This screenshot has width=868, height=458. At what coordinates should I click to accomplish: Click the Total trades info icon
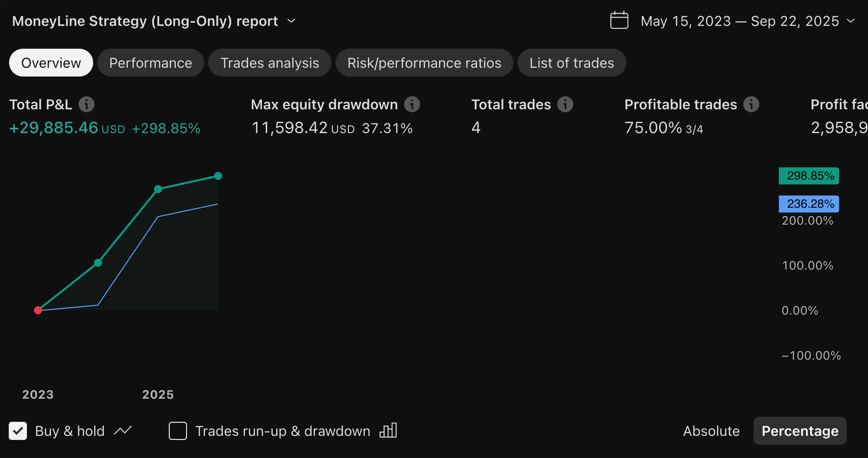point(565,104)
